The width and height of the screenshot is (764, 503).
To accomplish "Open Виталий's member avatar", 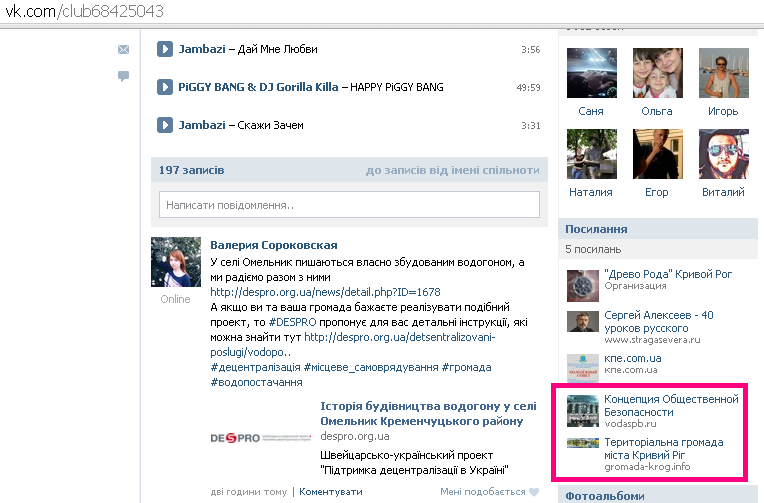I will coord(722,153).
